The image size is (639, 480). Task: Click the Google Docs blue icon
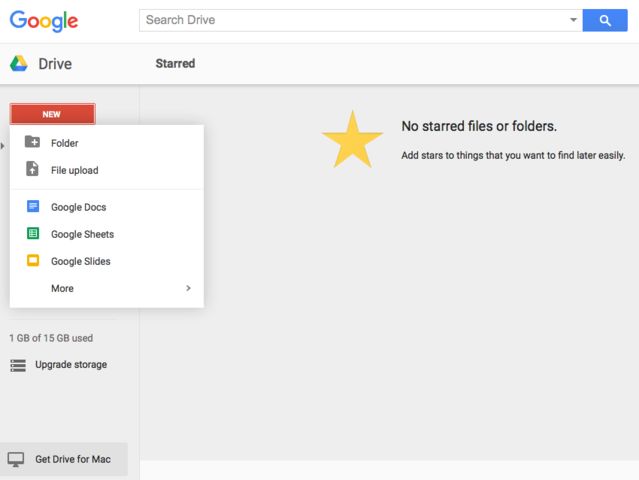33,206
